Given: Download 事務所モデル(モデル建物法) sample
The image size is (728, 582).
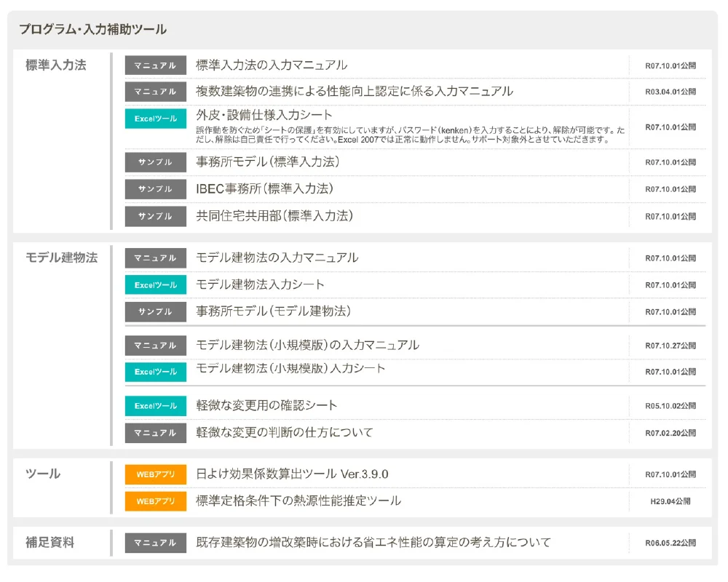Looking at the screenshot, I should click(273, 311).
